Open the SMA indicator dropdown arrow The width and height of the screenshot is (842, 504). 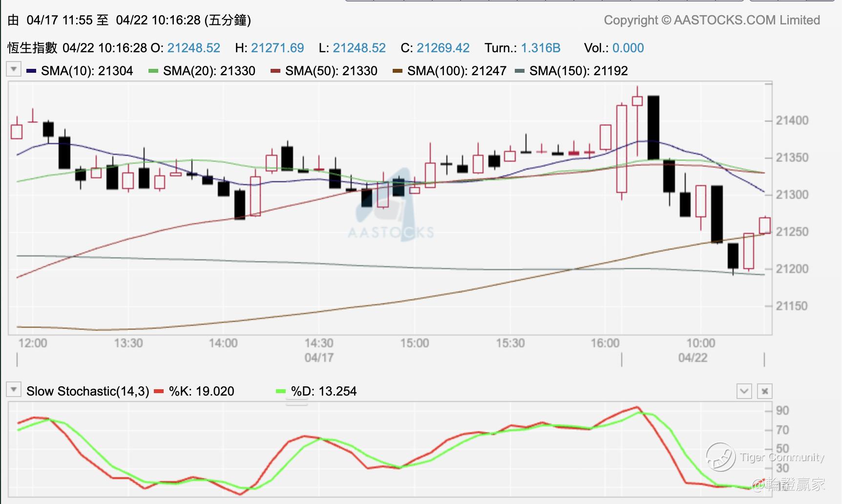point(14,69)
